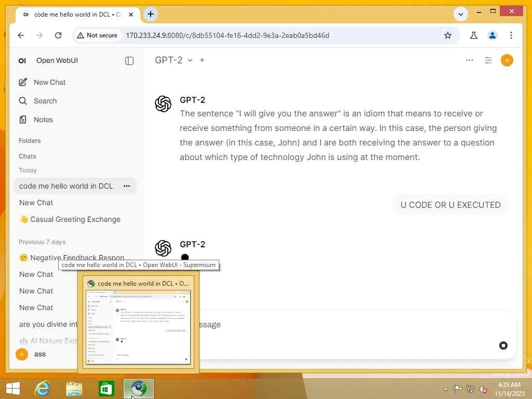532x399 pixels.
Task: Select the 'code me hello world in DCL' tab
Action: coord(78,15)
